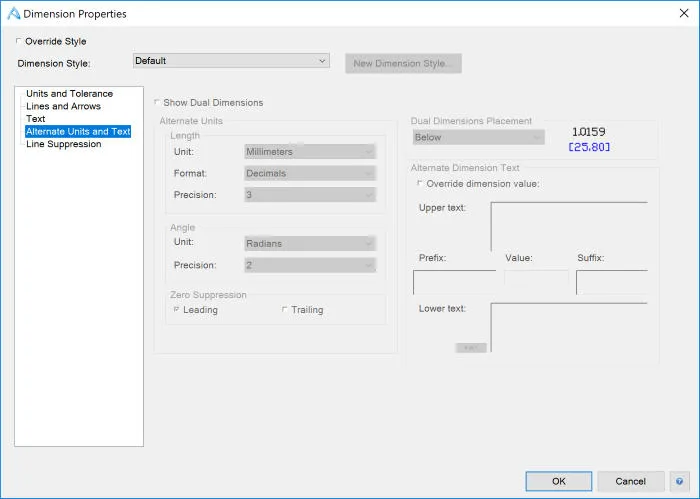Click the Value field
The height and width of the screenshot is (499, 700).
tap(536, 277)
